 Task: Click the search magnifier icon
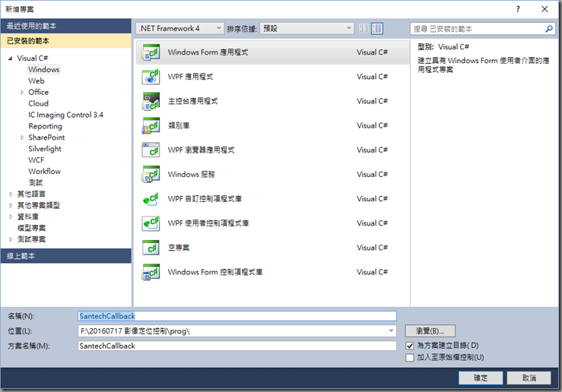coord(549,29)
